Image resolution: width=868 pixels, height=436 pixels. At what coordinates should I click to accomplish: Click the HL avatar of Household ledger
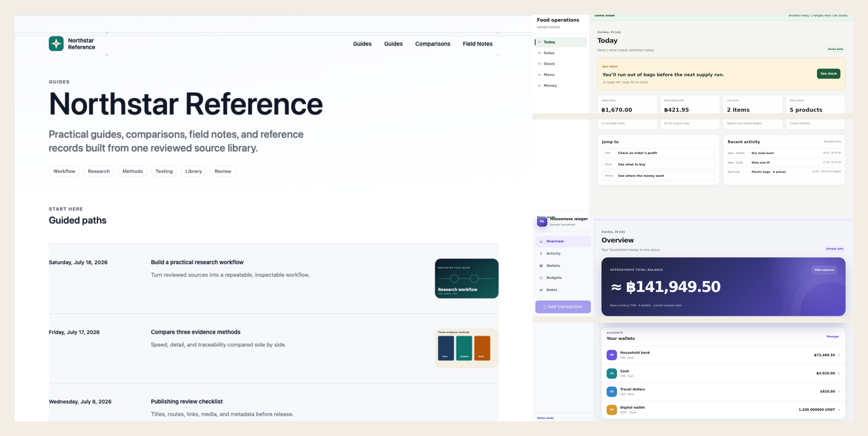click(542, 222)
